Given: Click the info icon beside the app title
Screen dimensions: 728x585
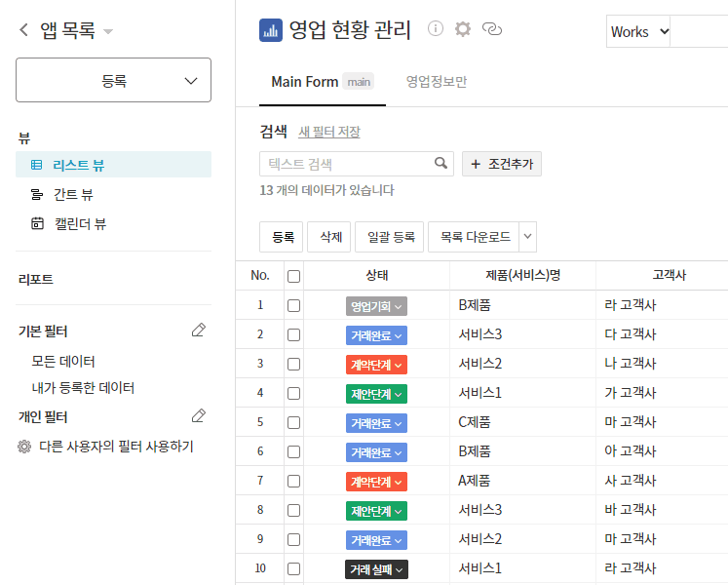Looking at the screenshot, I should point(436,29).
